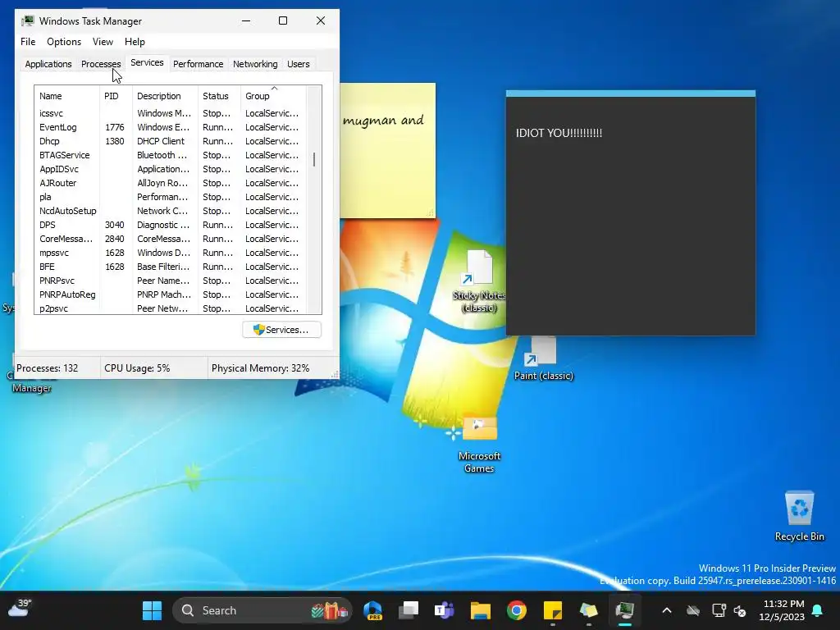Switch to the Users tab

tap(298, 64)
